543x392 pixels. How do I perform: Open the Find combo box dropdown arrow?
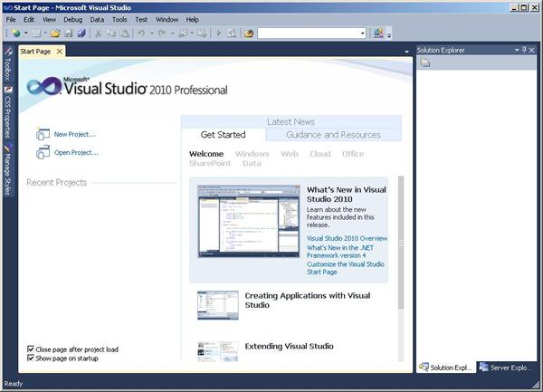coord(363,33)
